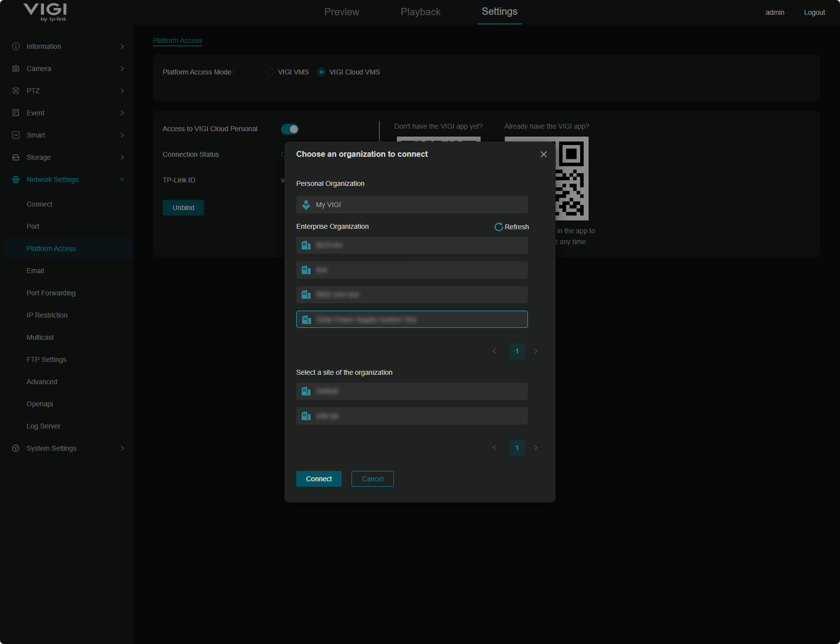Open Multicast in the sidebar
This screenshot has width=840, height=644.
(x=40, y=337)
